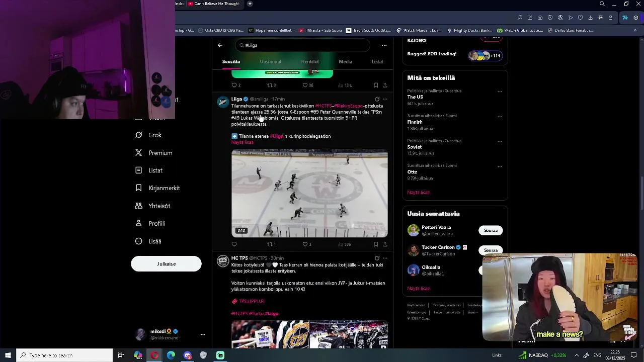644x362 pixels.
Task: Switch to the Uusimmat tab
Action: (x=270, y=61)
